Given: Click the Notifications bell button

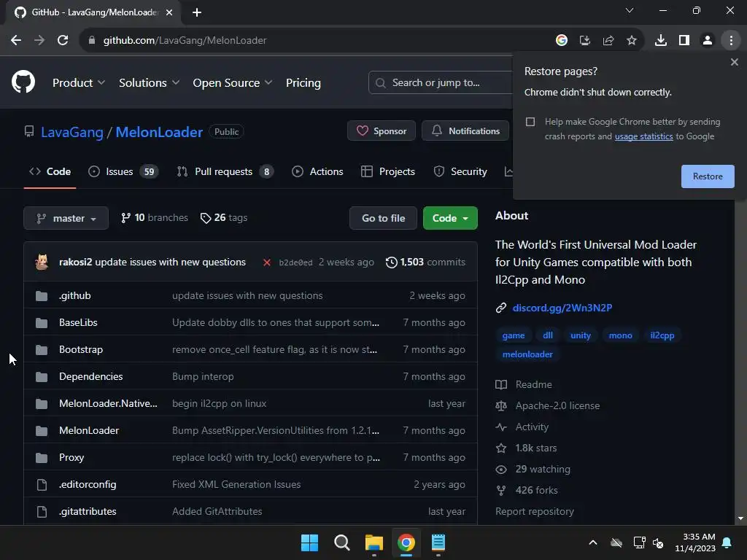Looking at the screenshot, I should click(465, 131).
